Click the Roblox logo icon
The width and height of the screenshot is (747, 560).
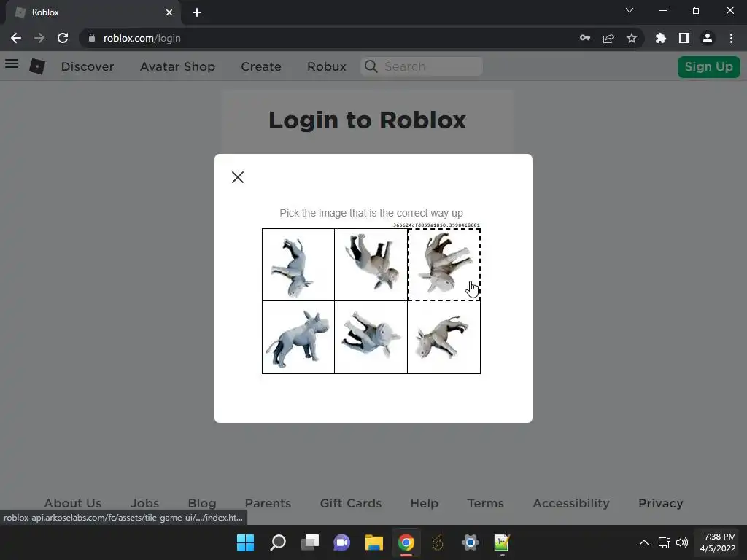point(37,66)
